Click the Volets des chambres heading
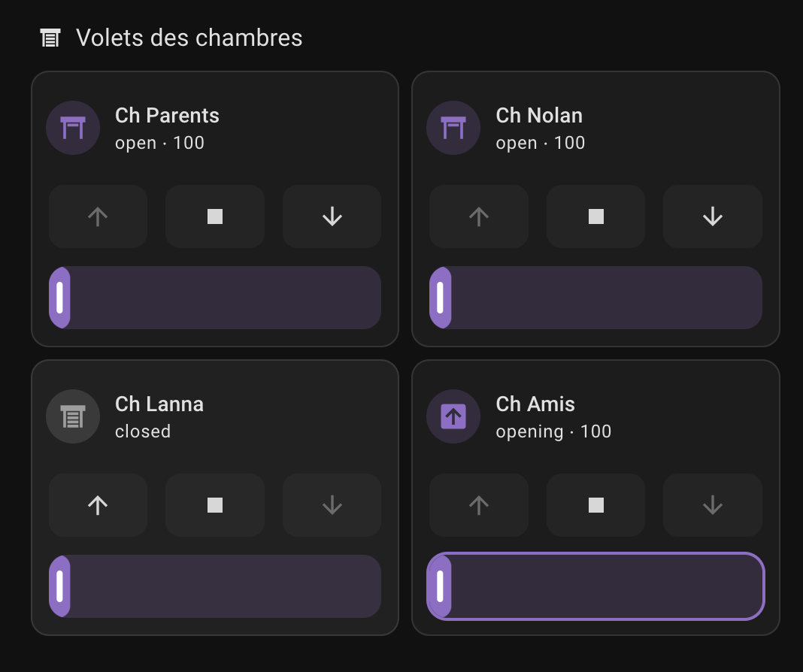The width and height of the screenshot is (803, 672). (189, 38)
